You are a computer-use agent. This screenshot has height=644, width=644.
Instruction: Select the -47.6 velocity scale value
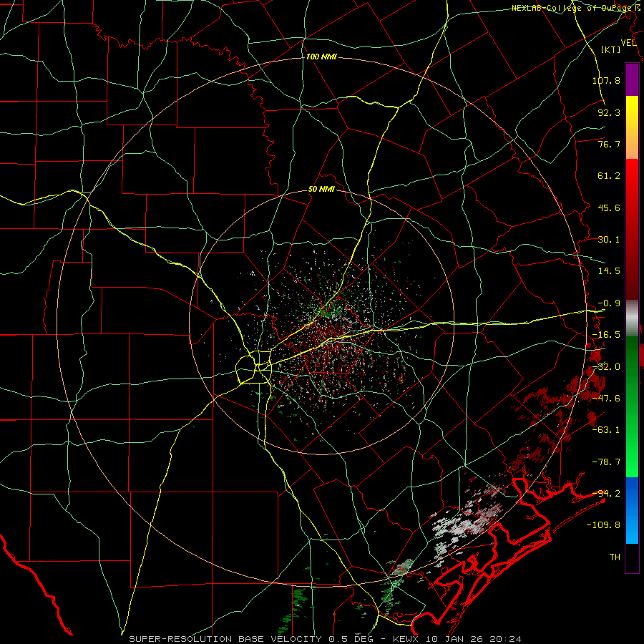(606, 399)
